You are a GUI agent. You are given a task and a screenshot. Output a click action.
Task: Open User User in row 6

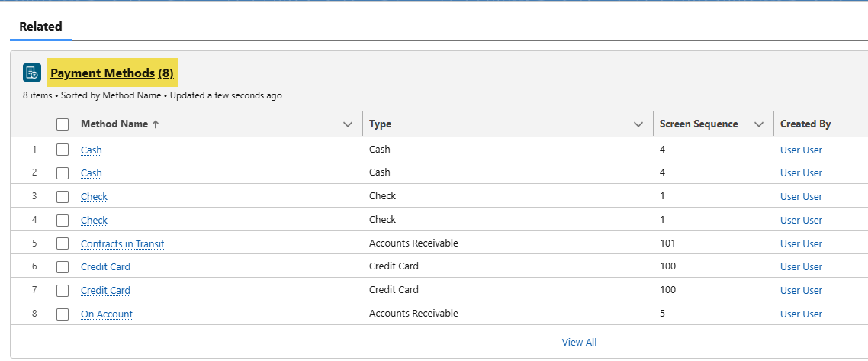[x=801, y=267]
